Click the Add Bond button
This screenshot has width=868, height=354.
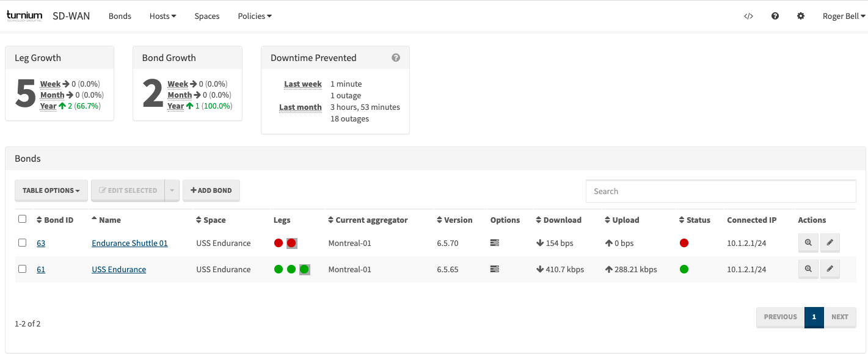[x=211, y=190]
